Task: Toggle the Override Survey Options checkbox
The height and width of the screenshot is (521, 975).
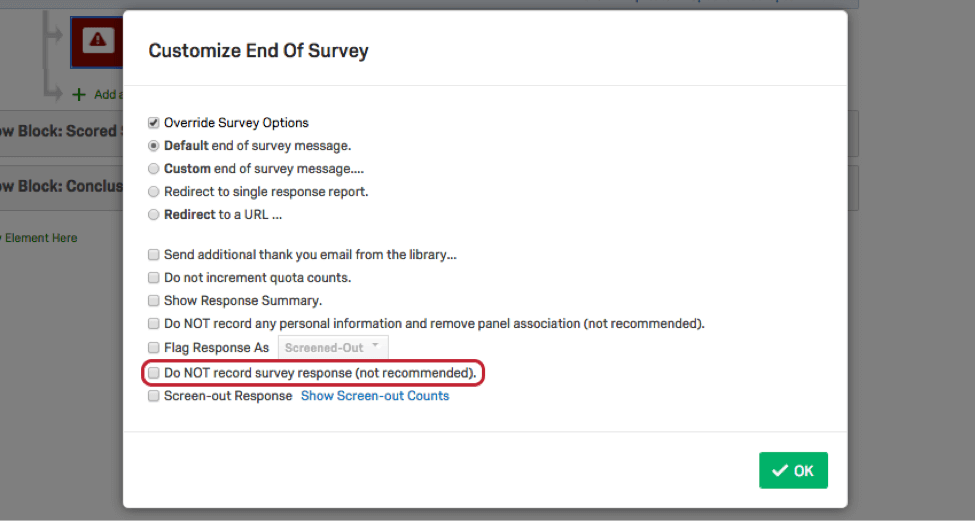Action: pyautogui.click(x=154, y=123)
